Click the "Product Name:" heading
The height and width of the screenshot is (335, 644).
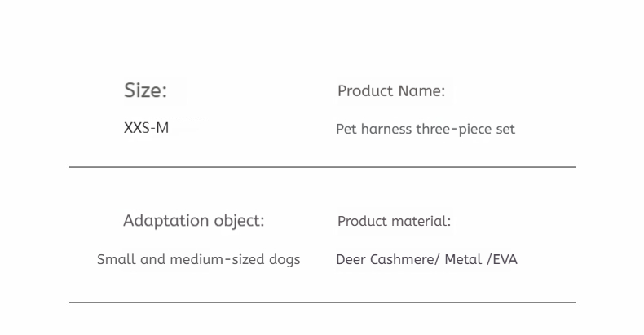click(391, 90)
